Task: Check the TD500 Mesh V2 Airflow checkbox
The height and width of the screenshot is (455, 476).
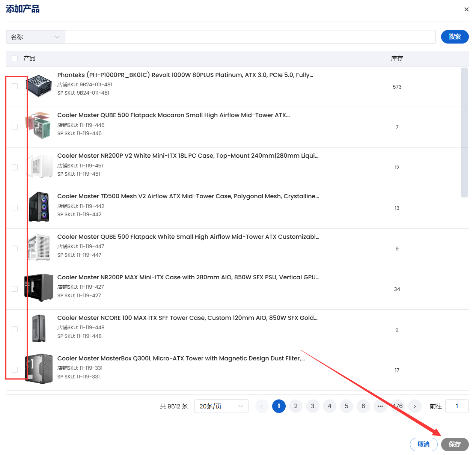Action: coord(15,208)
